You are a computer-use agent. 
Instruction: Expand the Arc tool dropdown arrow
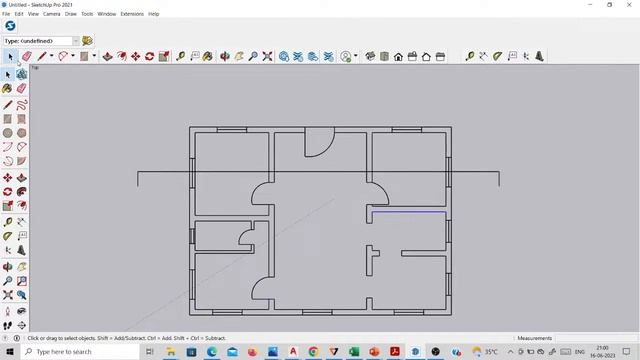[73, 56]
